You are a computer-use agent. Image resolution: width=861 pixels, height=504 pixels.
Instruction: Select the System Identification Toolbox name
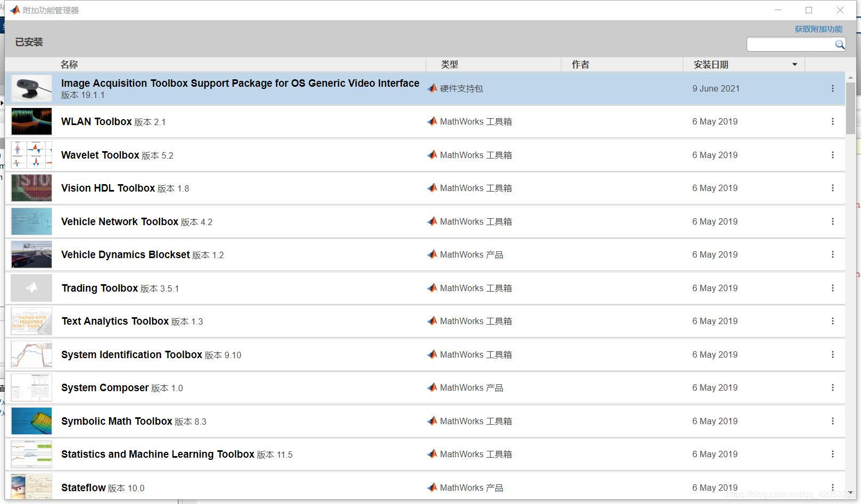131,354
